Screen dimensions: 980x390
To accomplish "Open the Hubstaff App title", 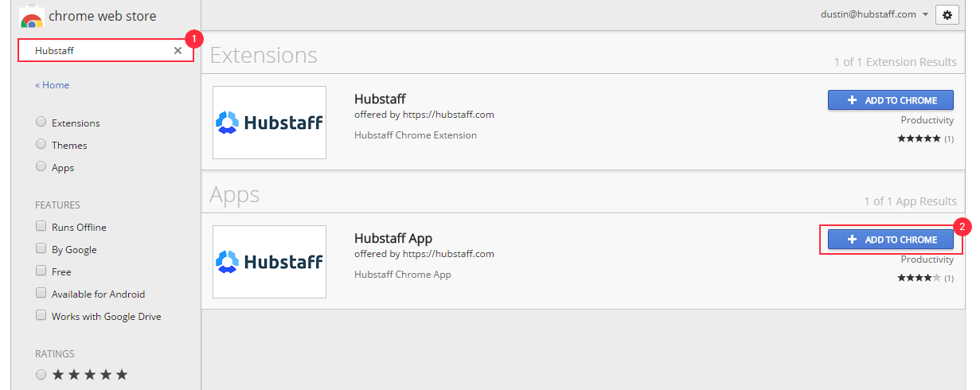I will click(393, 239).
